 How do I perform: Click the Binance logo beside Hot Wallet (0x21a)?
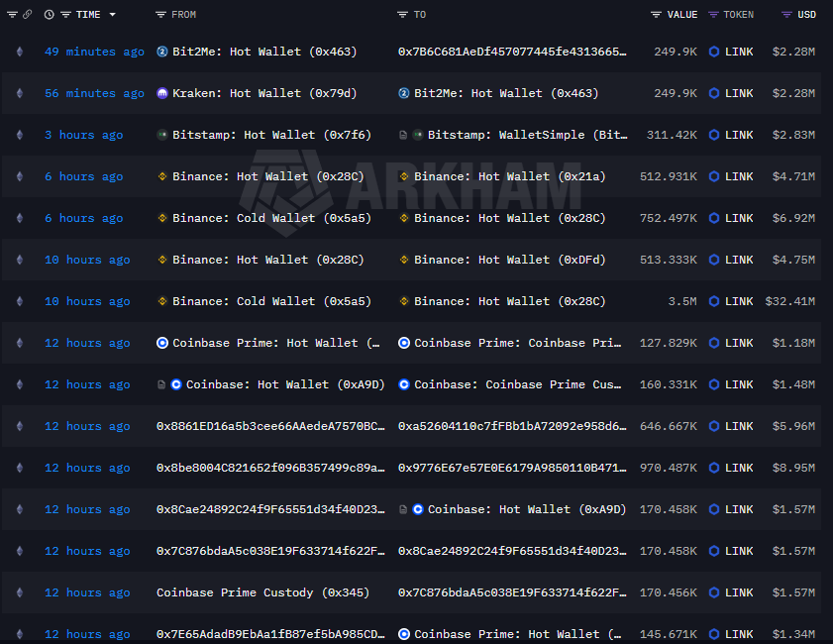tap(404, 176)
